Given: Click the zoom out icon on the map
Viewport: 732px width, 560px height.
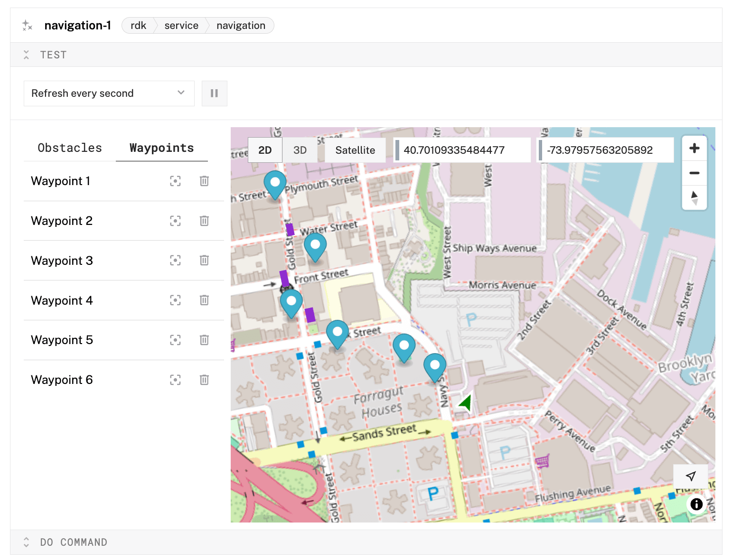Looking at the screenshot, I should tap(694, 173).
